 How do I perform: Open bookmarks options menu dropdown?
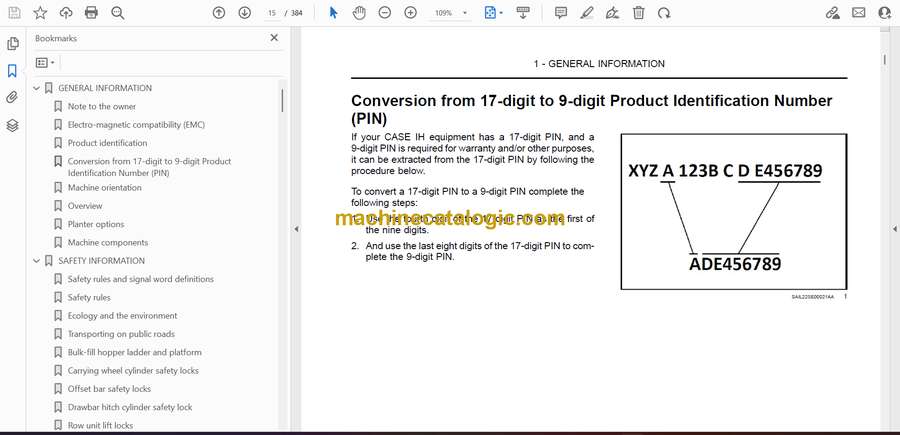pos(45,63)
